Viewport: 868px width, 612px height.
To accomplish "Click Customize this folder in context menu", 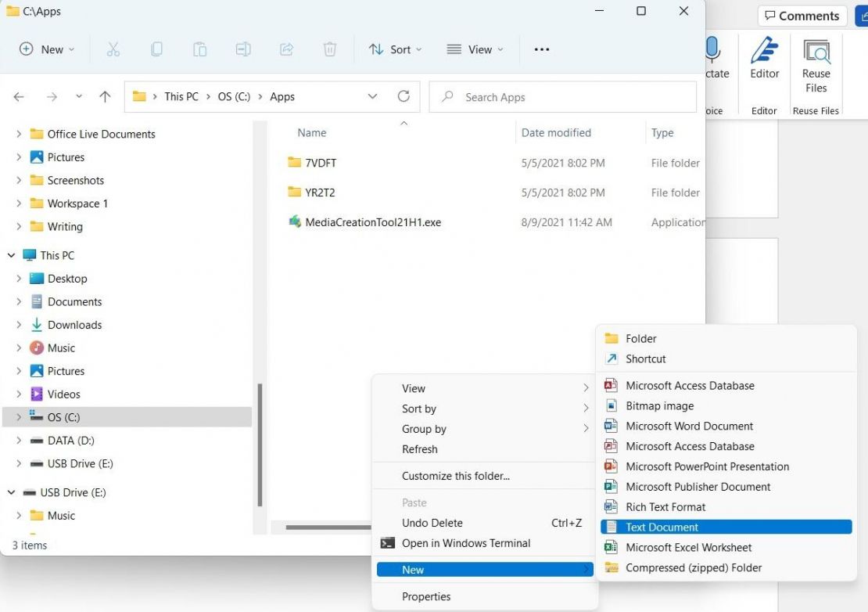I will pyautogui.click(x=485, y=476).
